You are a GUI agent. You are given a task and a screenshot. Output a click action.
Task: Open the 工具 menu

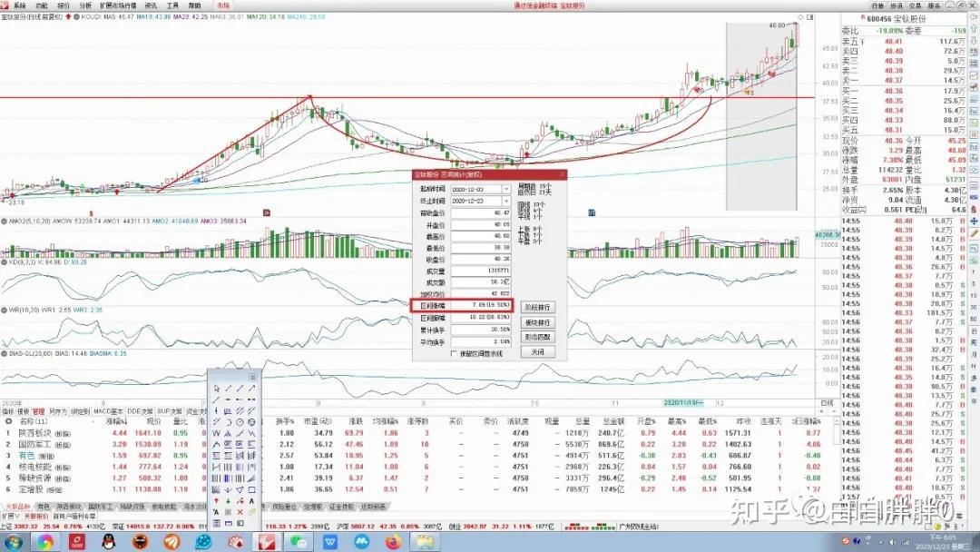coord(172,5)
